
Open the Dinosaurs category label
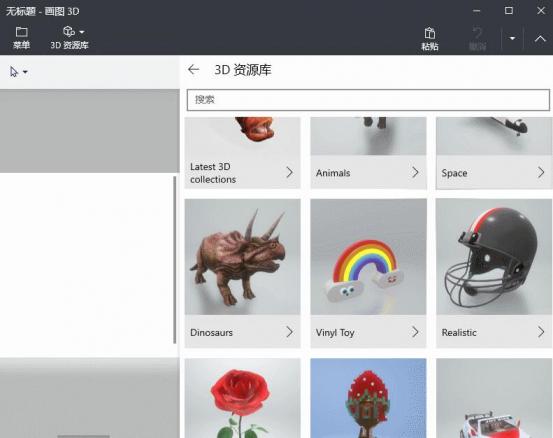(x=211, y=332)
